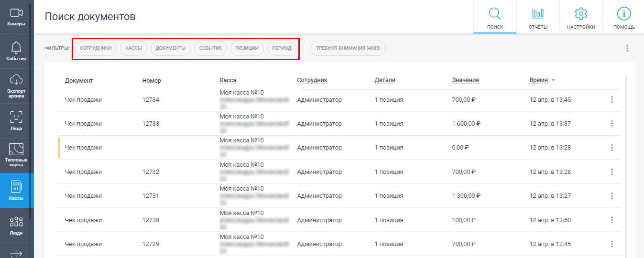Image resolution: width=644 pixels, height=258 pixels.
Task: Click the Поиск документов page title
Action: 90,17
